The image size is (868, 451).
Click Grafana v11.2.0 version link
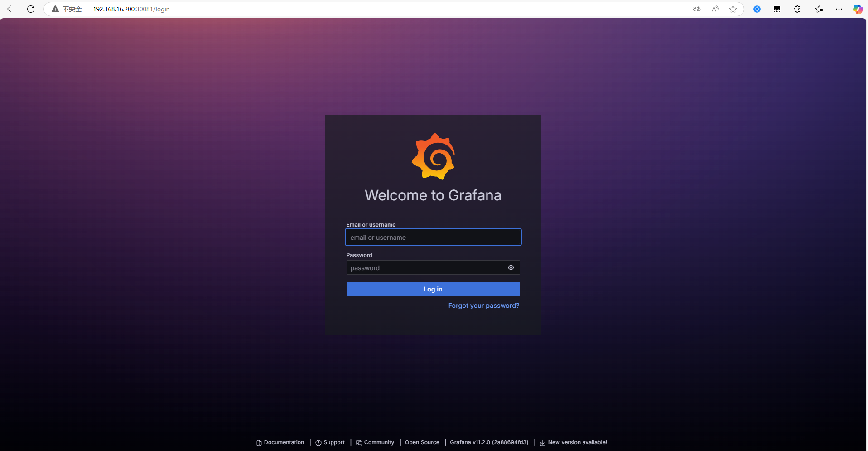(x=489, y=442)
